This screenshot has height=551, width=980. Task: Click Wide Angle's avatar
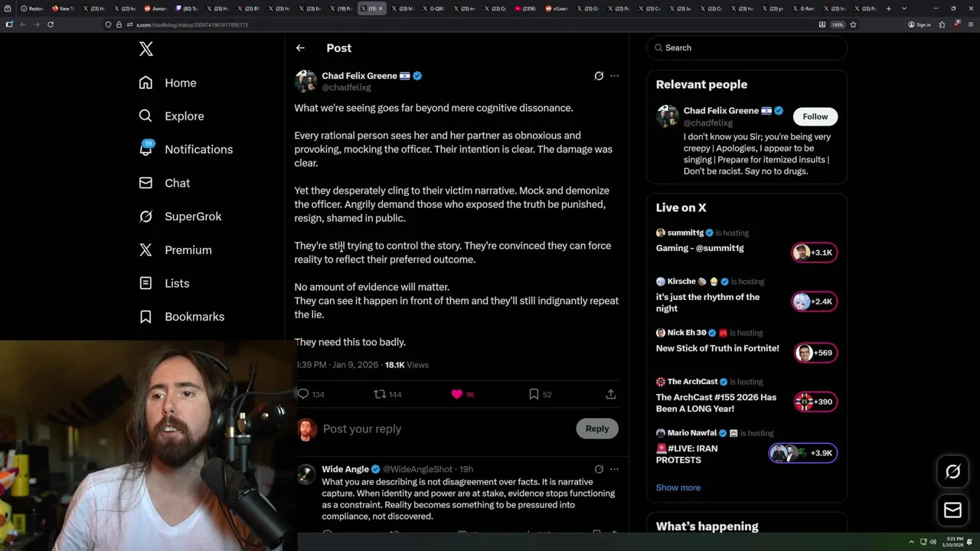305,474
